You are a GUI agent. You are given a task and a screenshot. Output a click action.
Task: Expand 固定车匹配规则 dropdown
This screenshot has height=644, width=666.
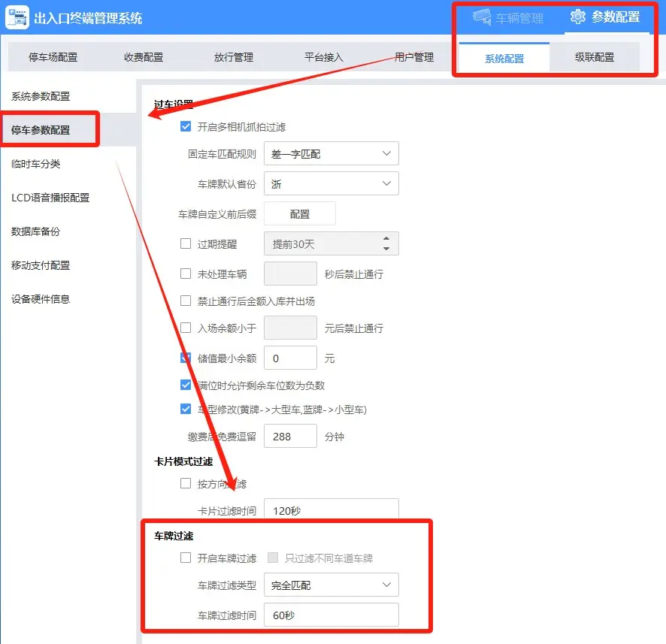(331, 153)
